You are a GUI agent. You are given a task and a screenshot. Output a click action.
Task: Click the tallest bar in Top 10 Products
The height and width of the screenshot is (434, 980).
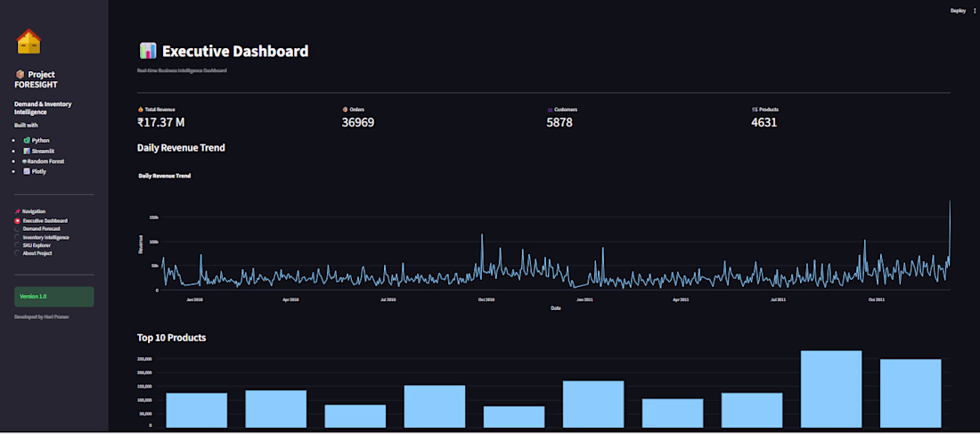[x=830, y=389]
